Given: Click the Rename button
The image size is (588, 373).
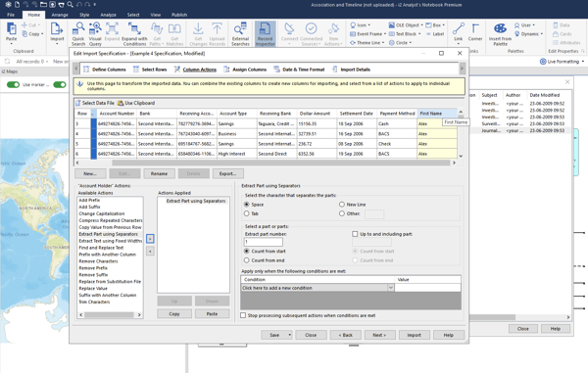Looking at the screenshot, I should [159, 173].
